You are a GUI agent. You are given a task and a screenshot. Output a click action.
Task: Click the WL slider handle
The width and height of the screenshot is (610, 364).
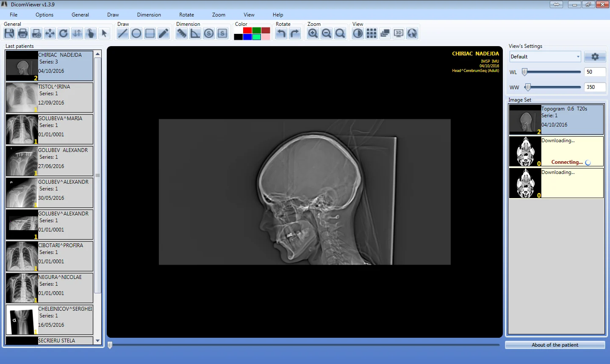tap(525, 72)
